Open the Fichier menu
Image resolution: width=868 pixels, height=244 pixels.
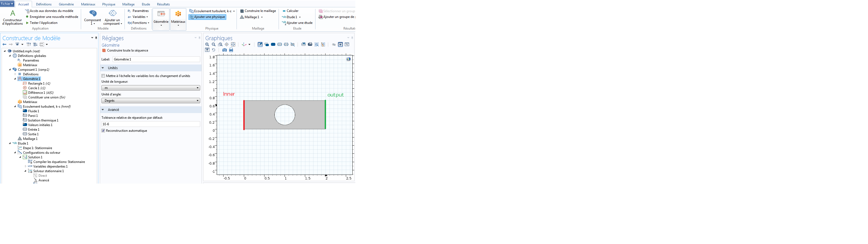[7, 4]
